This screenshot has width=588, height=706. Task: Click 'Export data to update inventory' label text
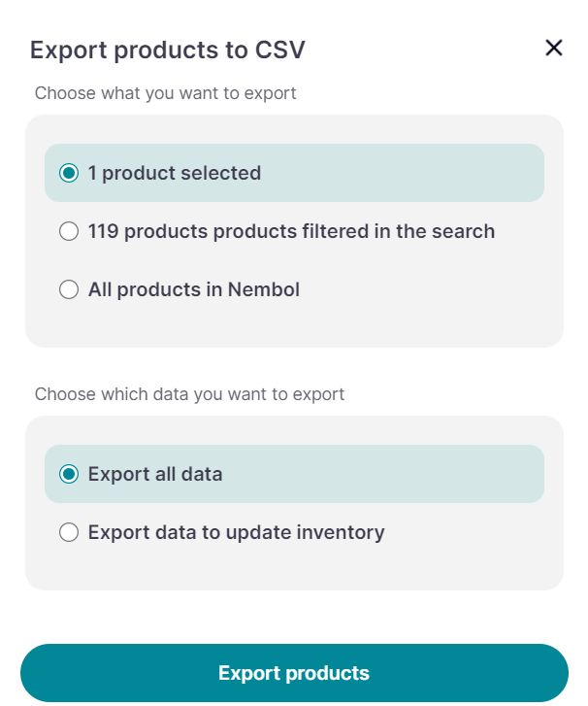(237, 533)
